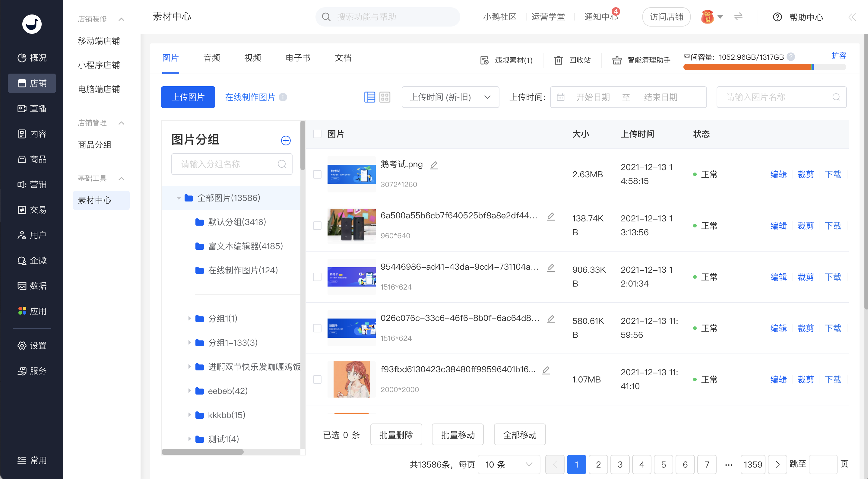Click the 访问店铺 button

[x=666, y=17]
